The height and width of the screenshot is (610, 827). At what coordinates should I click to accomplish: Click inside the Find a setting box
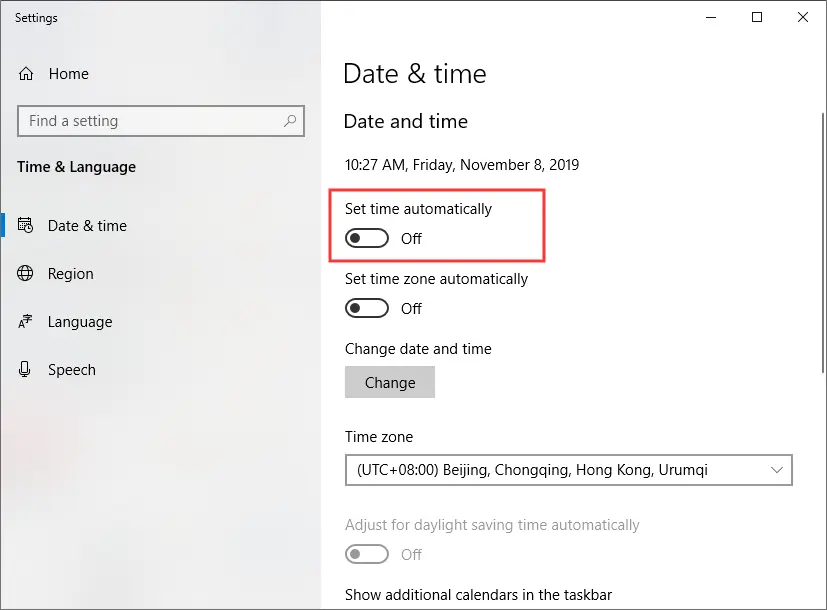click(150, 120)
